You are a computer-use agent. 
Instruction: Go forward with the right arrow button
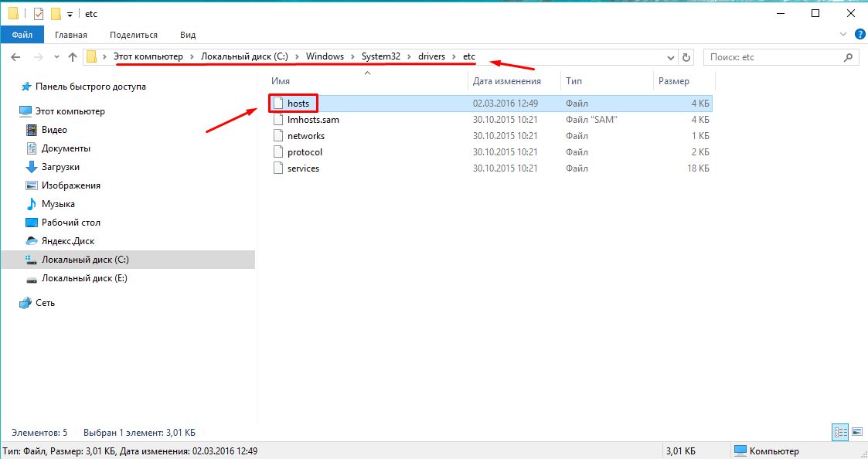click(38, 57)
